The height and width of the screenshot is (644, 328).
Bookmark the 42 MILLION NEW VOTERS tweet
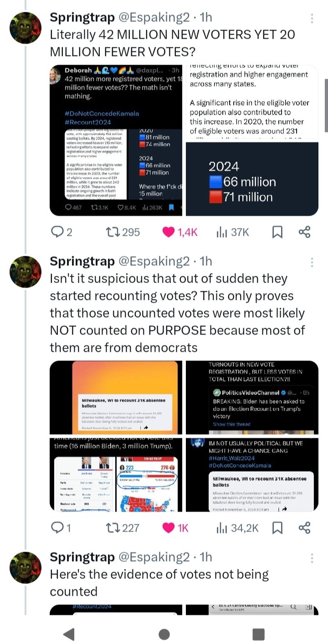277,233
